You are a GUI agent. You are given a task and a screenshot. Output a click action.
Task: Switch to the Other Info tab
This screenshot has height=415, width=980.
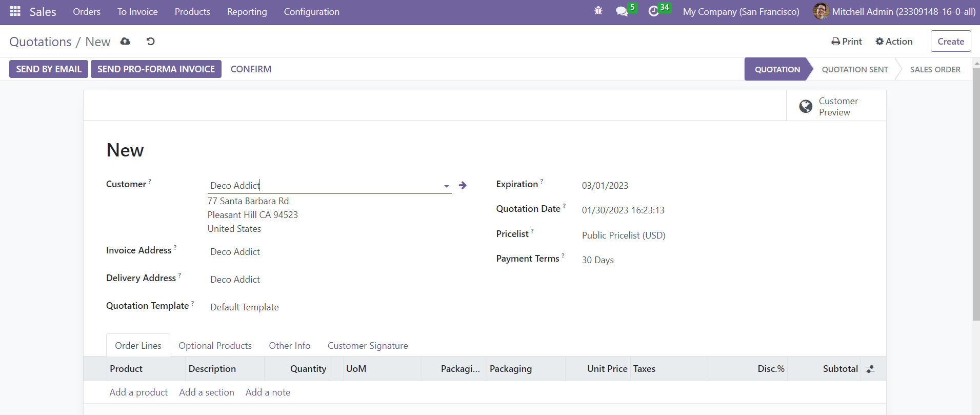coord(290,346)
